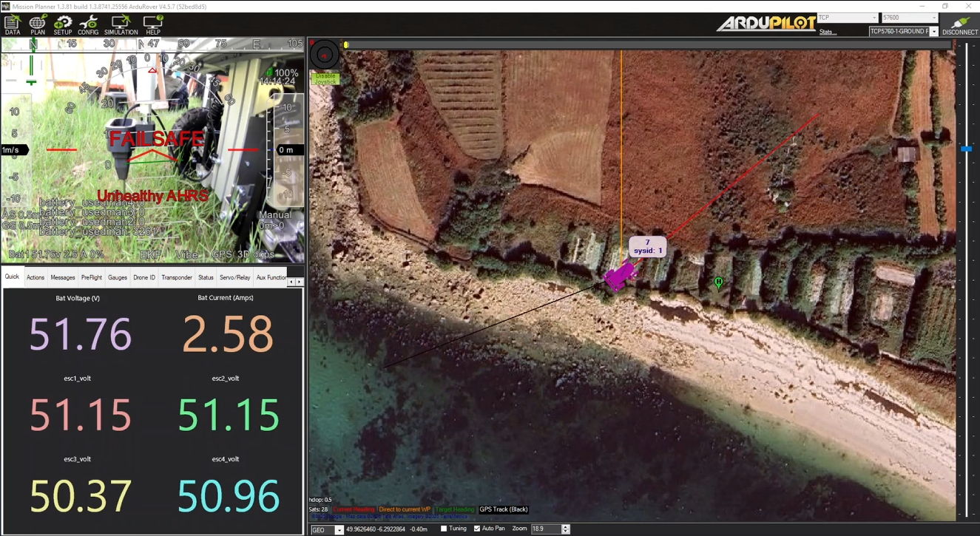Switch to the PreFlight tab
This screenshot has width=980, height=536.
92,278
